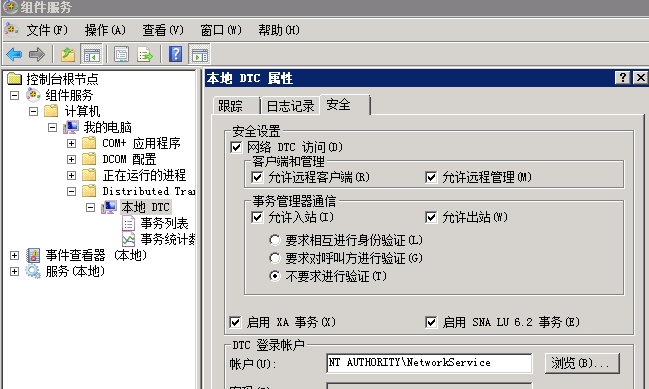Click the 事务列表 list icon
The width and height of the screenshot is (649, 389).
pyautogui.click(x=128, y=223)
